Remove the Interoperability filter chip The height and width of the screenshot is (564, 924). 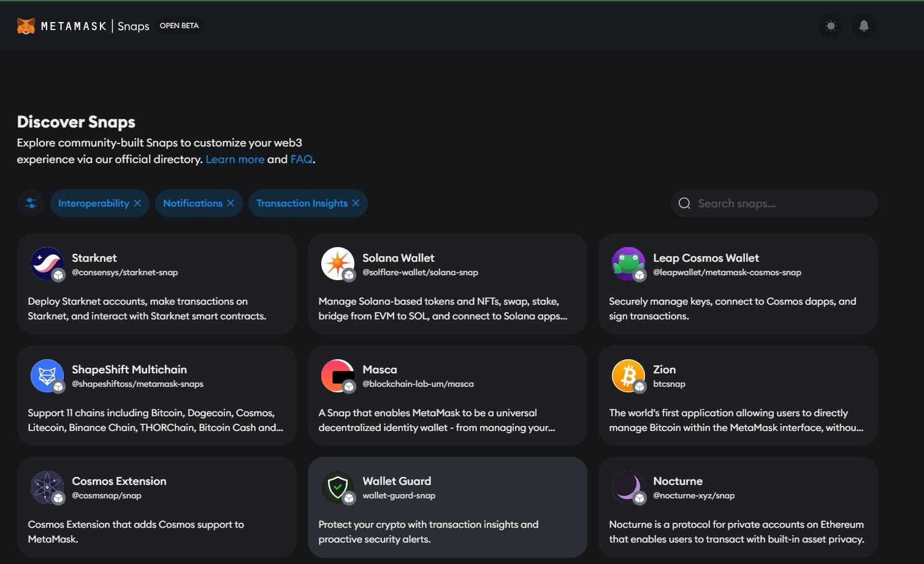(x=137, y=203)
